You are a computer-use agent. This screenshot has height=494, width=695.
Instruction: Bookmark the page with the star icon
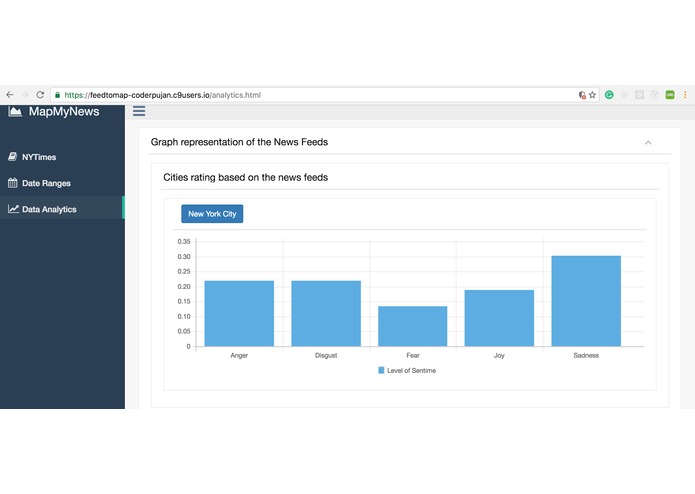click(592, 95)
